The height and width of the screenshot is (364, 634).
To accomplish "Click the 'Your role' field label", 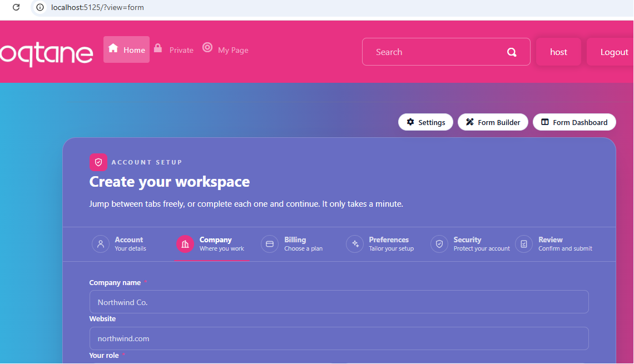I will click(104, 356).
